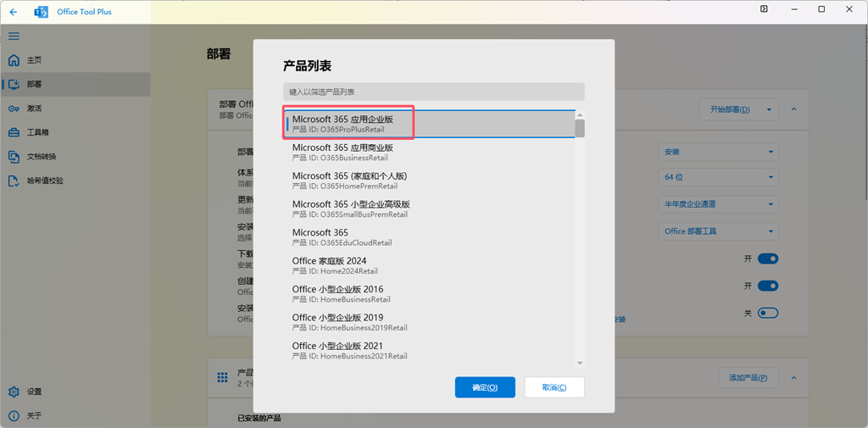
Task: Click the products grid icon
Action: (222, 378)
